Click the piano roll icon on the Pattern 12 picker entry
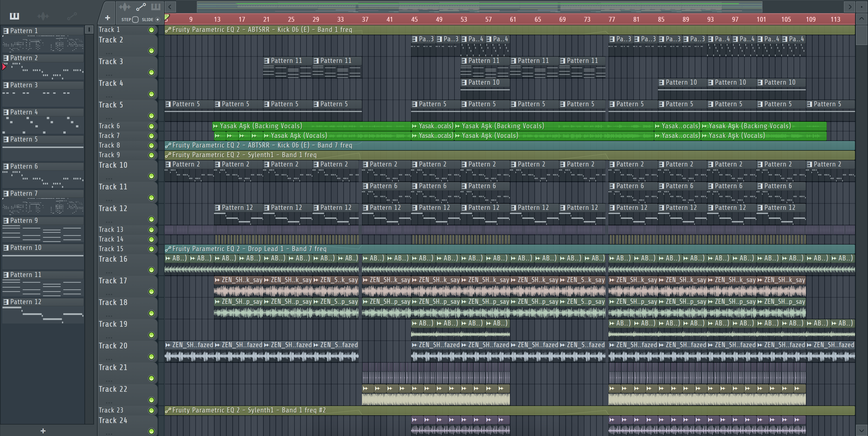This screenshot has height=436, width=868. (6, 302)
